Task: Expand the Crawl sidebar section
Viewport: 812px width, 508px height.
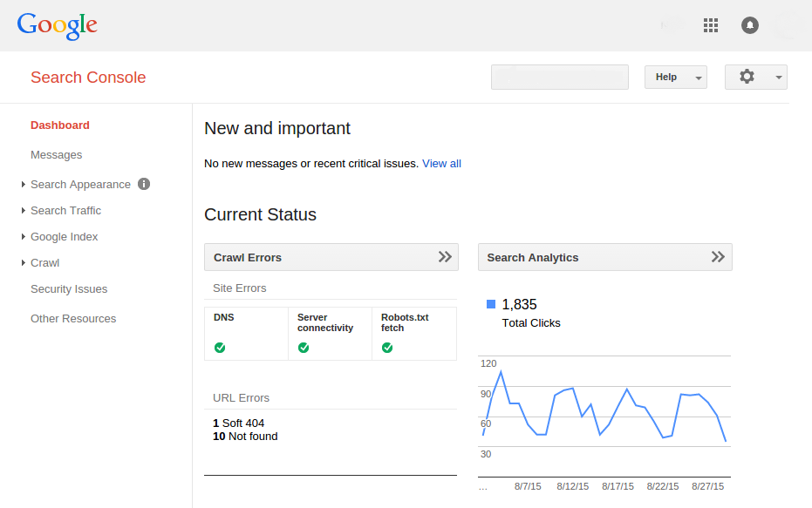Action: [x=44, y=263]
